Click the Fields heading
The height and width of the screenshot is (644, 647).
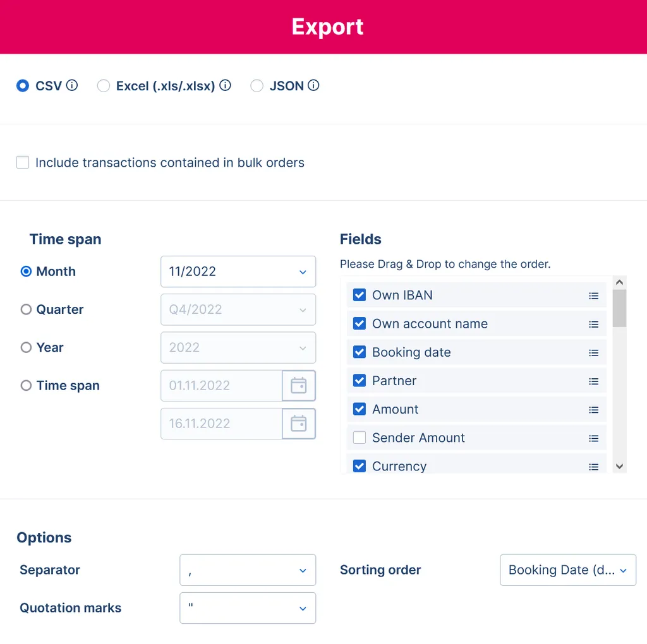pos(361,239)
